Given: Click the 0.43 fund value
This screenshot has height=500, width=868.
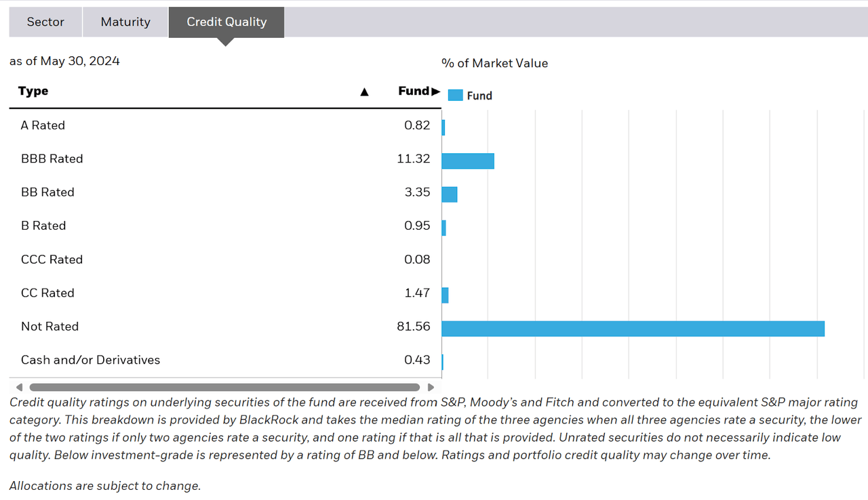Looking at the screenshot, I should coord(417,360).
